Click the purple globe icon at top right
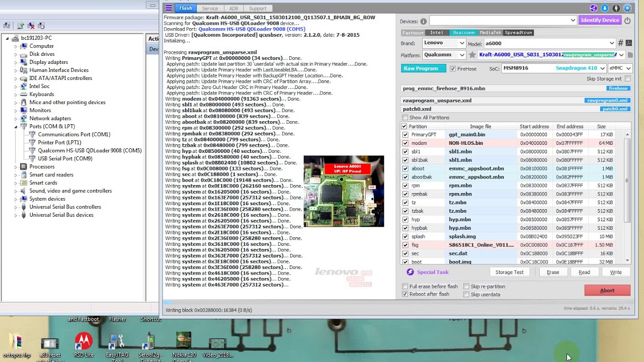 (594, 8)
